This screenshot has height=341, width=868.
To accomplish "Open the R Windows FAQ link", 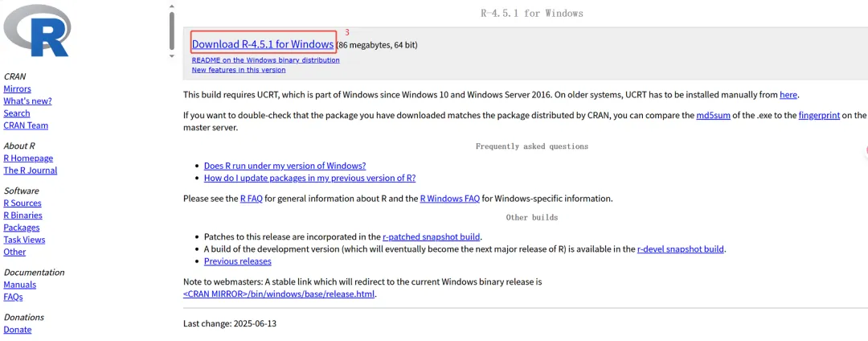I will pos(450,198).
